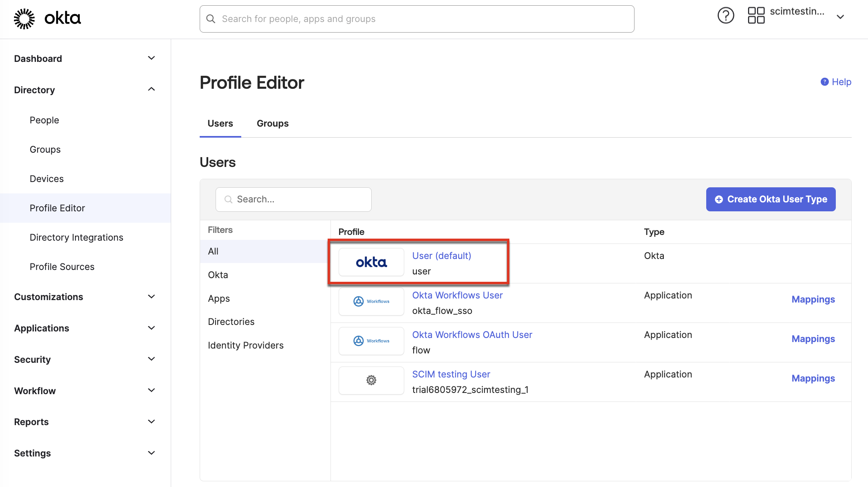Select the Okta filter option
Screen dimensions: 868x487
pos(218,274)
